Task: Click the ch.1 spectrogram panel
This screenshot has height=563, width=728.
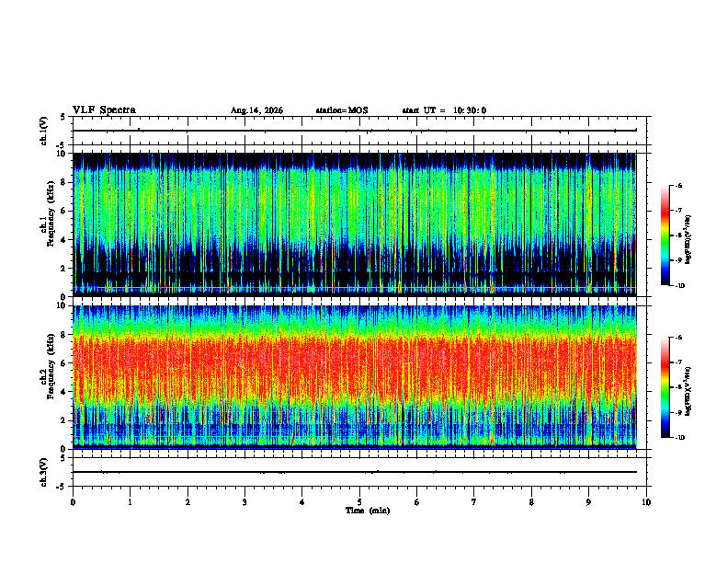Action: tap(355, 224)
